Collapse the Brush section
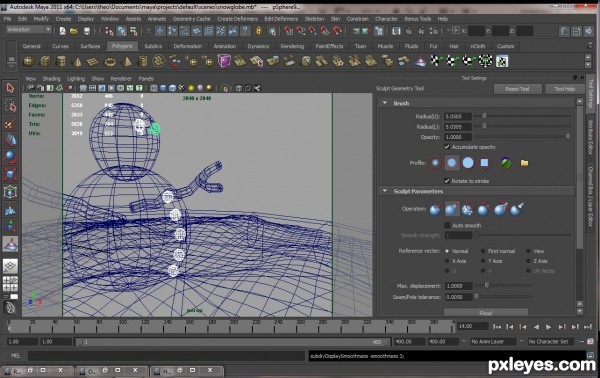This screenshot has width=600, height=378. tap(385, 103)
